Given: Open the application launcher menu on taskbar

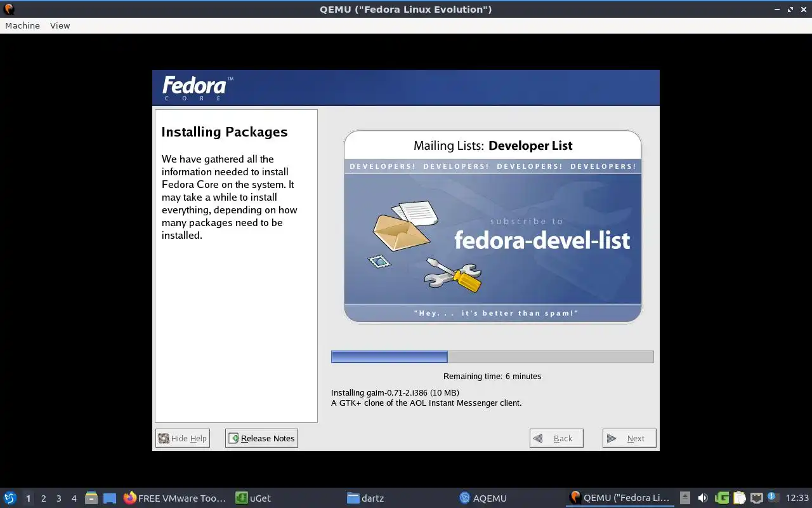Looking at the screenshot, I should coord(10,498).
